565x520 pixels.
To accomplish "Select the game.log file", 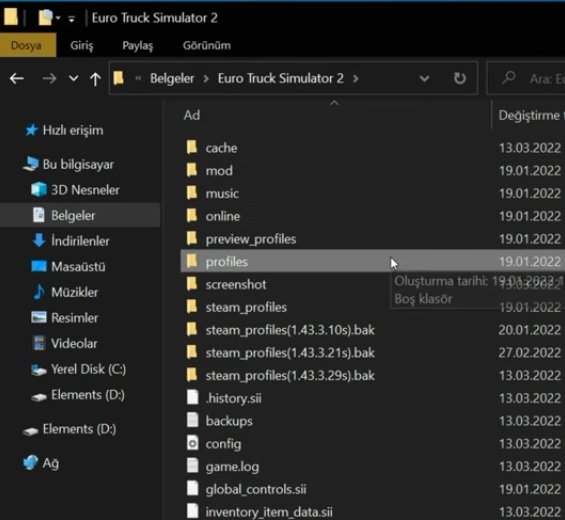I will click(232, 467).
